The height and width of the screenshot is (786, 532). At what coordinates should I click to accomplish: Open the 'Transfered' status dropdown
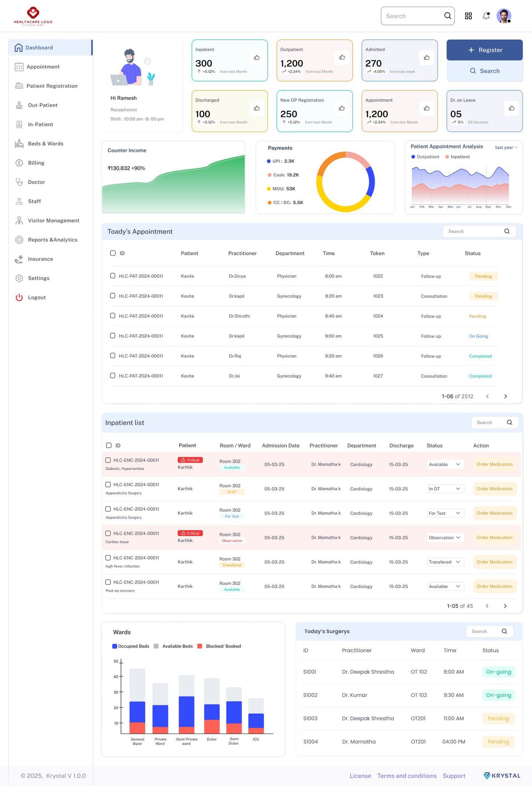(x=446, y=562)
